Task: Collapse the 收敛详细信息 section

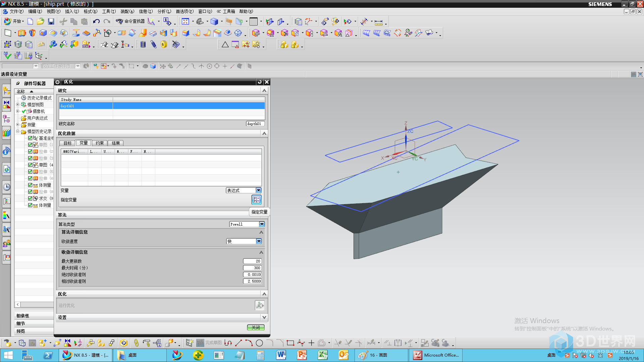Action: tap(261, 252)
